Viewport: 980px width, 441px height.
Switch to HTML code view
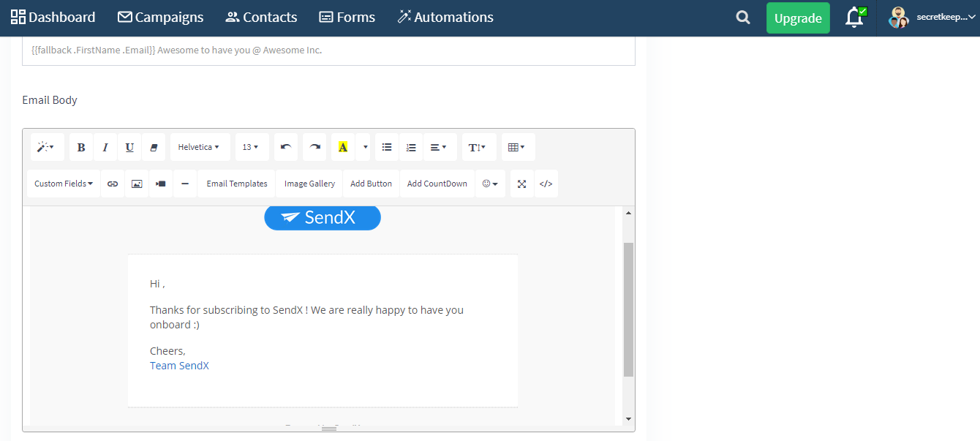point(546,184)
